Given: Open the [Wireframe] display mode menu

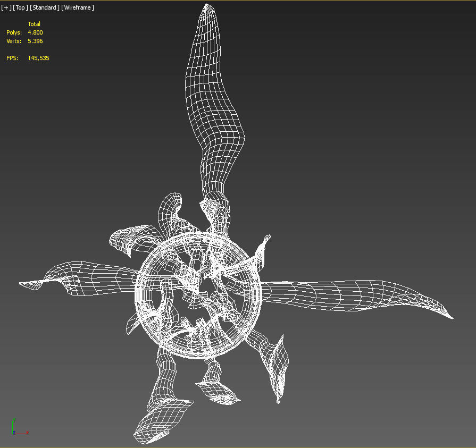Looking at the screenshot, I should tap(78, 7).
